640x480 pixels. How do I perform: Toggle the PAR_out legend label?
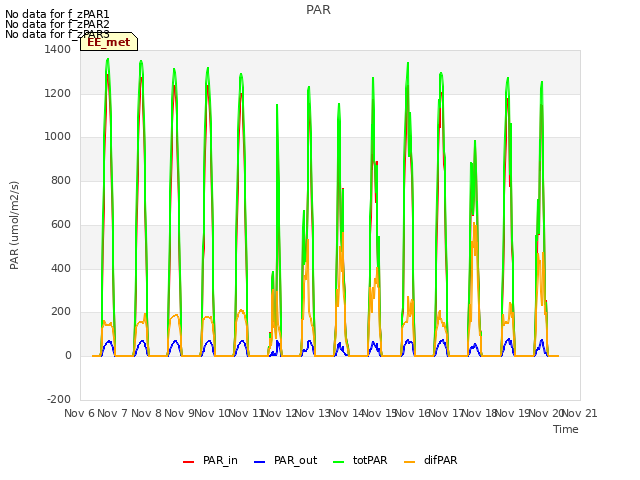[x=295, y=460]
